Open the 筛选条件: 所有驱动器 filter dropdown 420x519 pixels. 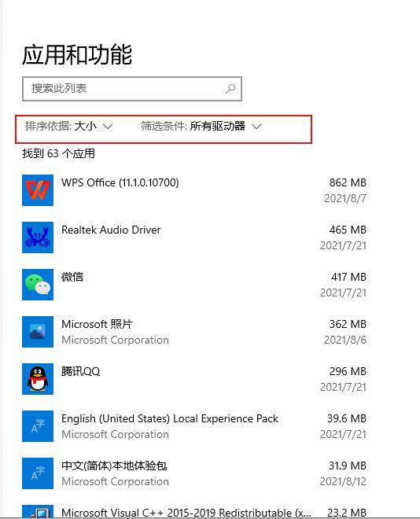click(x=201, y=127)
